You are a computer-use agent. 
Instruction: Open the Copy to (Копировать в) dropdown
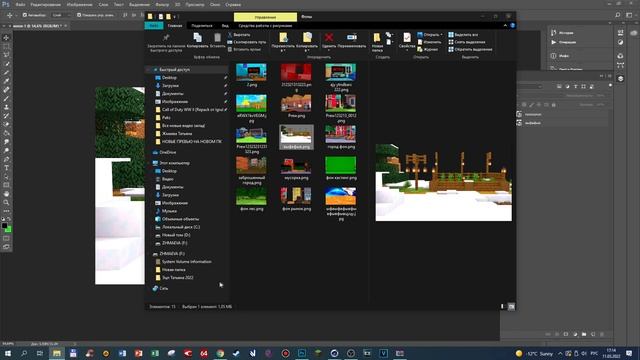point(307,42)
